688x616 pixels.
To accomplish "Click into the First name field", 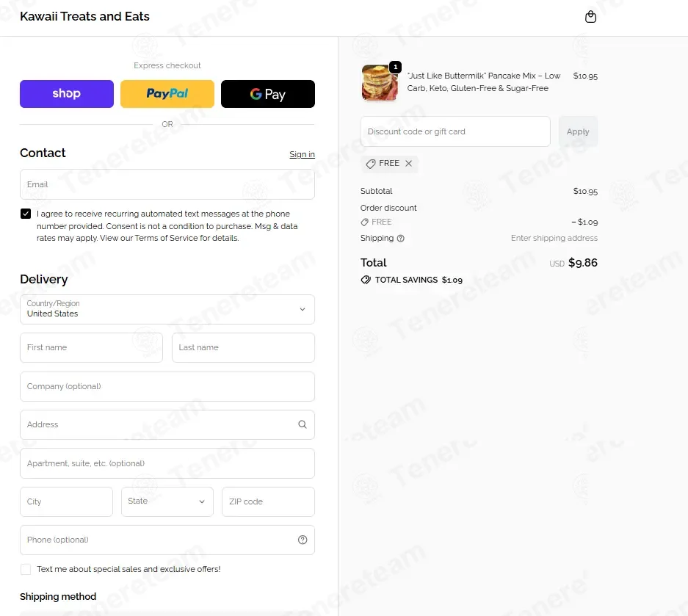I will (x=91, y=347).
